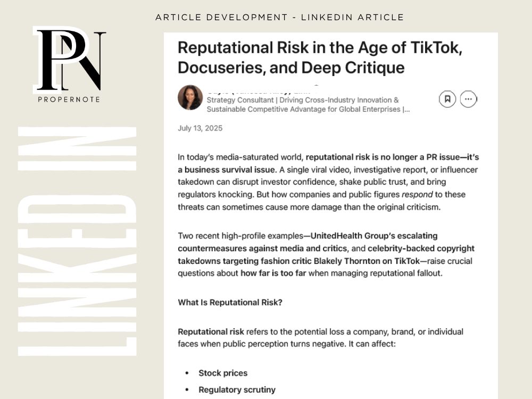Image resolution: width=532 pixels, height=399 pixels.
Task: Click bold 'how far is too far' phrase
Action: pos(273,273)
